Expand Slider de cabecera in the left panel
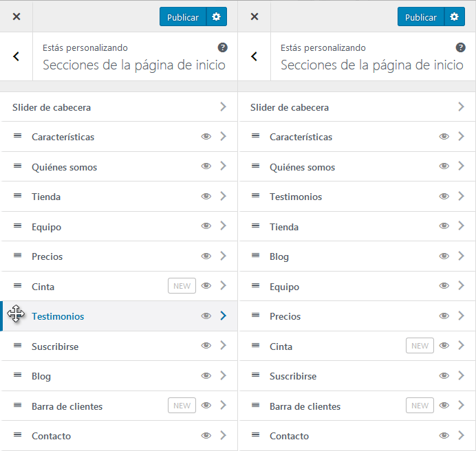 coord(223,107)
